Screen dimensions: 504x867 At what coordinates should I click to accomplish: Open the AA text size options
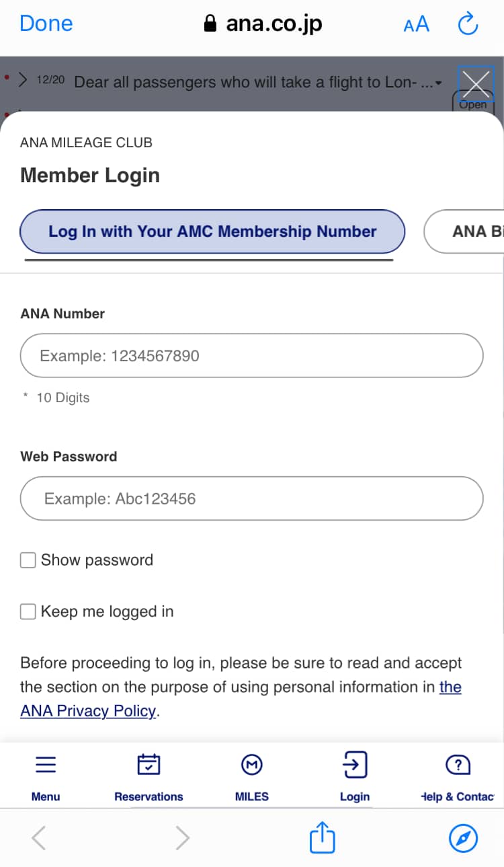point(416,25)
